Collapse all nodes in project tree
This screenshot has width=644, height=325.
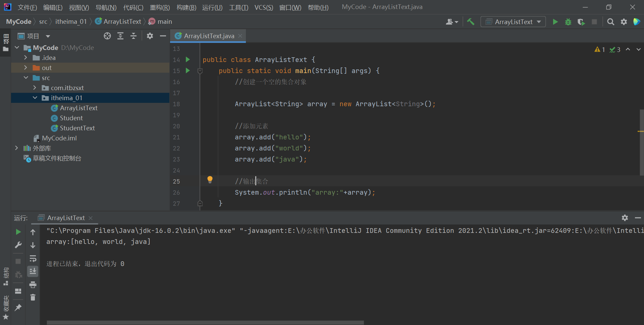click(x=133, y=36)
